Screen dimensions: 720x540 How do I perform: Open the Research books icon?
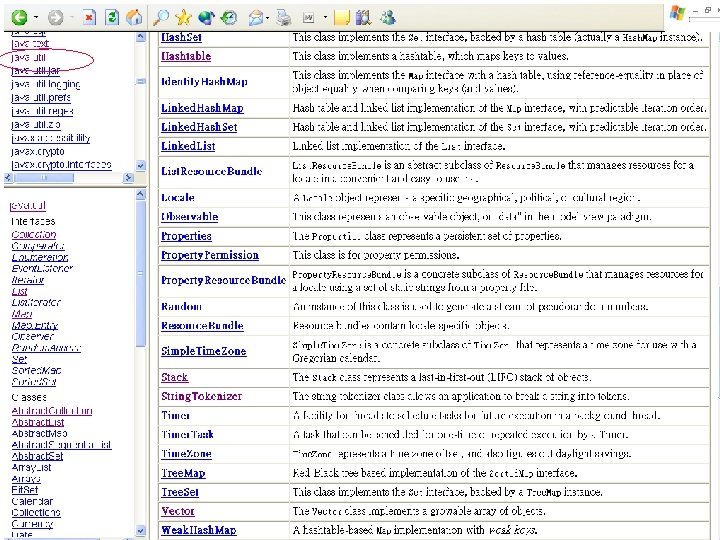click(x=363, y=17)
